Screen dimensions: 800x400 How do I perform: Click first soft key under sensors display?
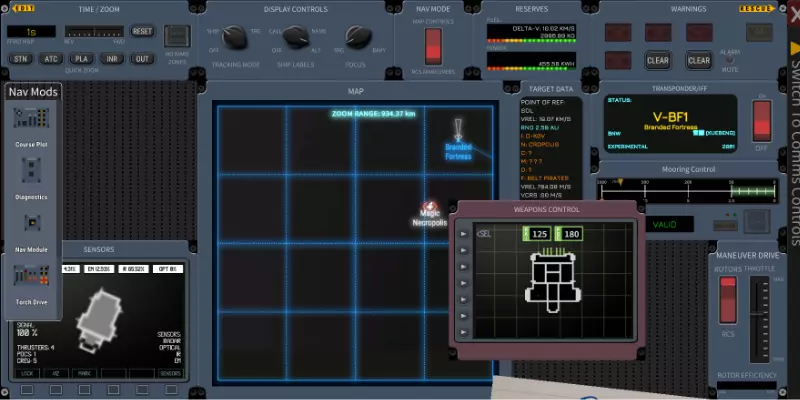tap(27, 390)
